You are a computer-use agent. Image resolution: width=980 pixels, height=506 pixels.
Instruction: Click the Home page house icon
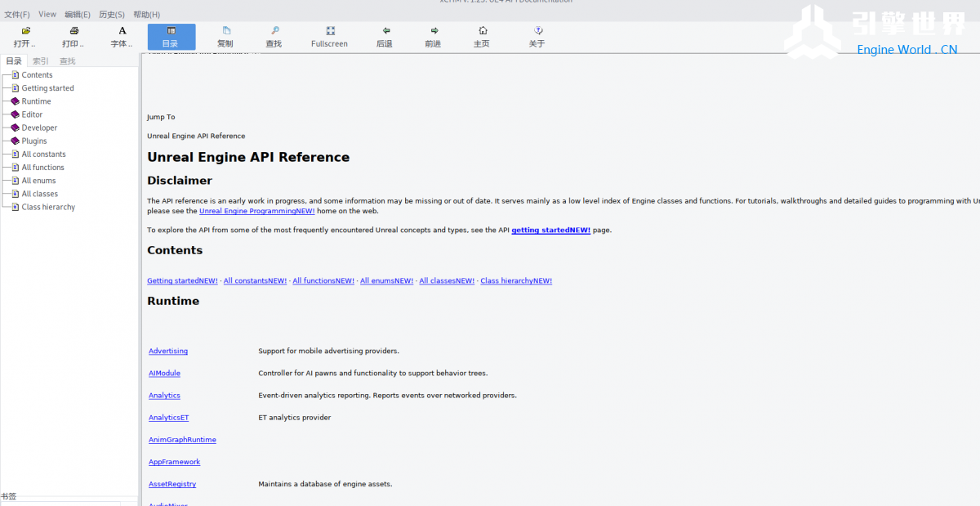point(483,31)
